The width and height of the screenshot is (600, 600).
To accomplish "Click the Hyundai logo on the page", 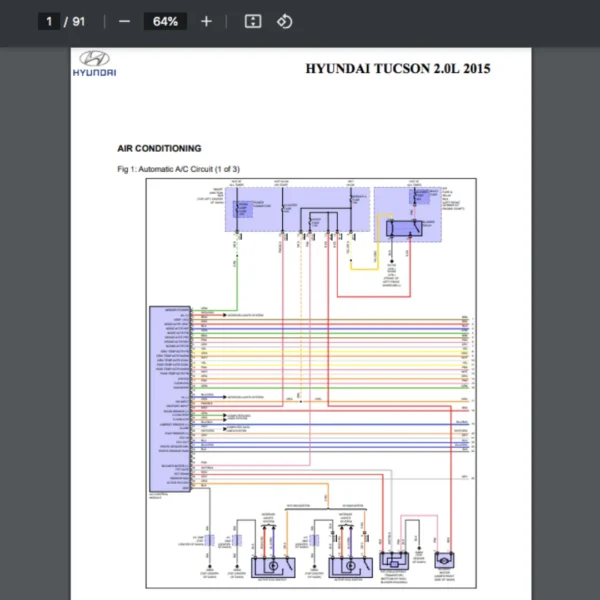I will 93,63.
